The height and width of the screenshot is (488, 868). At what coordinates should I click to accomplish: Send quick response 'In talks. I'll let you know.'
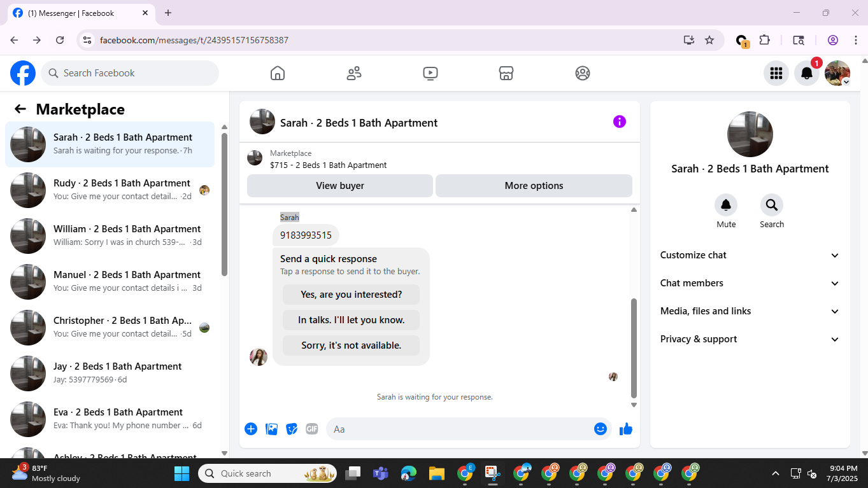click(352, 320)
